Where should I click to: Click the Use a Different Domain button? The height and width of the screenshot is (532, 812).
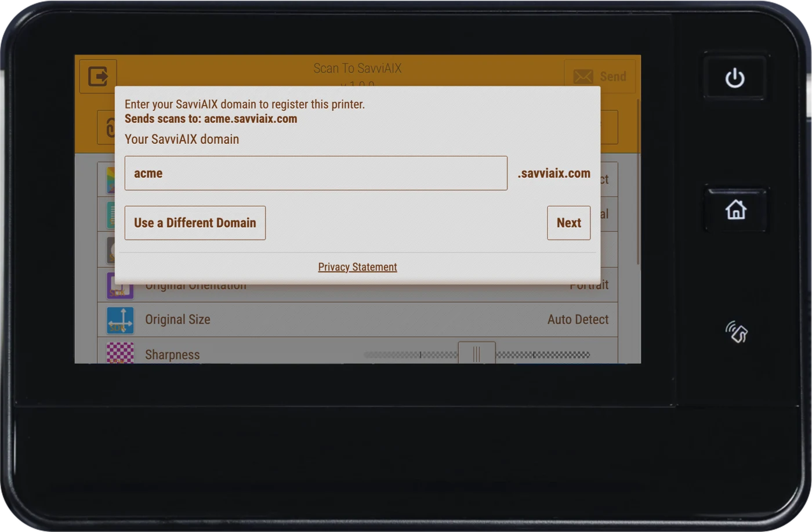coord(195,223)
